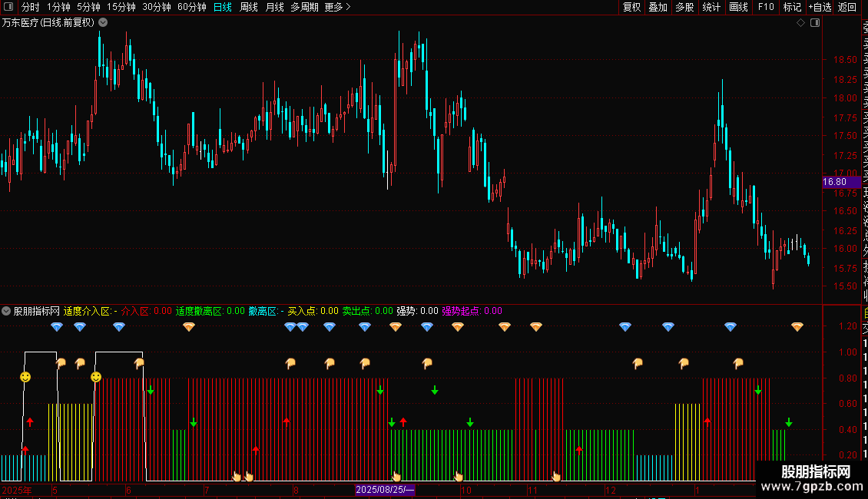Click the first orange diamond marker
Viewport: 868px width, 499px height.
tap(189, 327)
